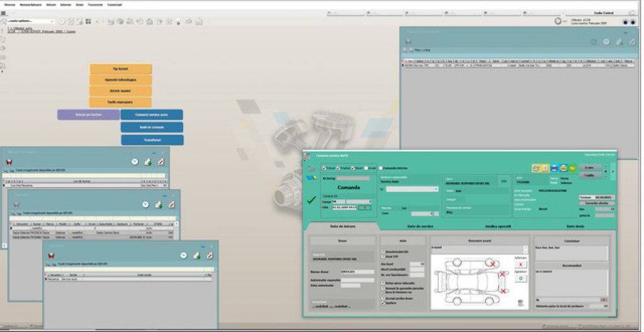Click red basket icon in topmost small list window
This screenshot has height=332, width=644.
pyautogui.click(x=9, y=162)
